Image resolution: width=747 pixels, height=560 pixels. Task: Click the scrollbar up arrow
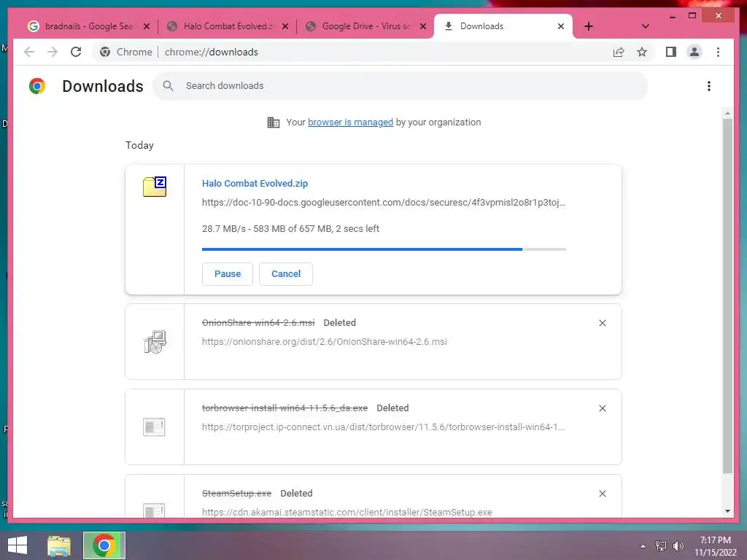727,113
